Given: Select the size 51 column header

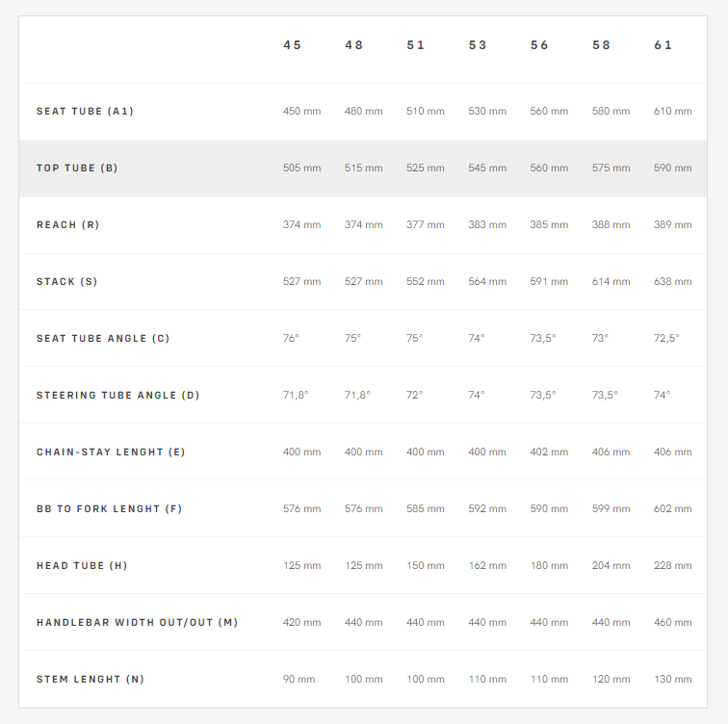Looking at the screenshot, I should coord(416,45).
